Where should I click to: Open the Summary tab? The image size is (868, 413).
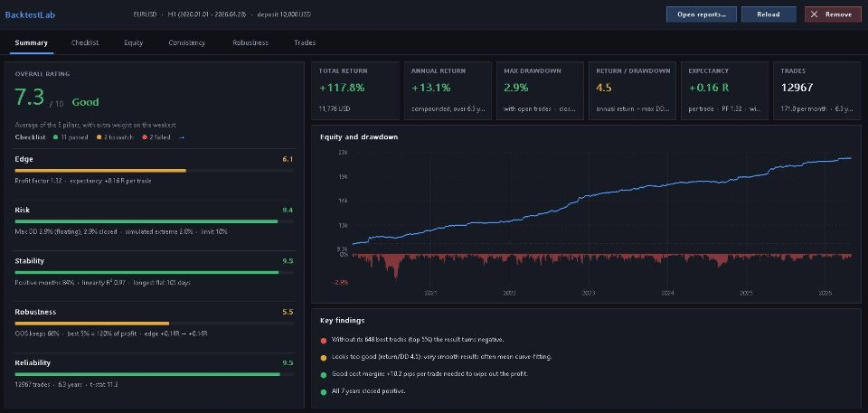(31, 42)
